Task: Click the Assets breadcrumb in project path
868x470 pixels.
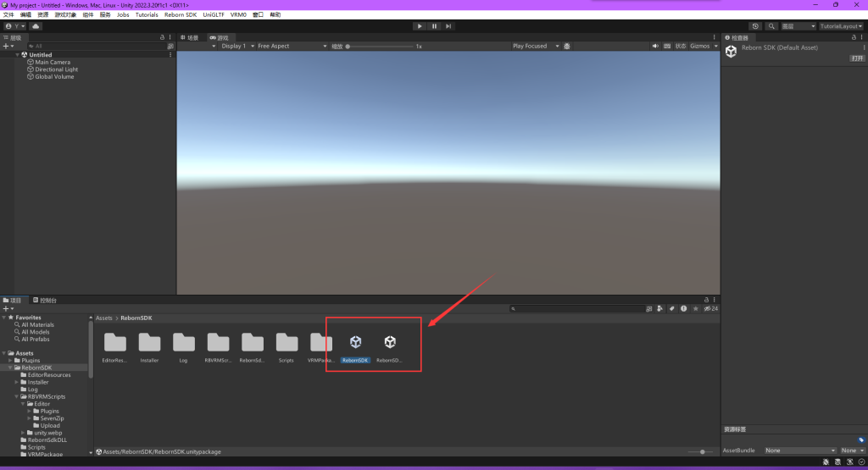Action: pos(103,318)
